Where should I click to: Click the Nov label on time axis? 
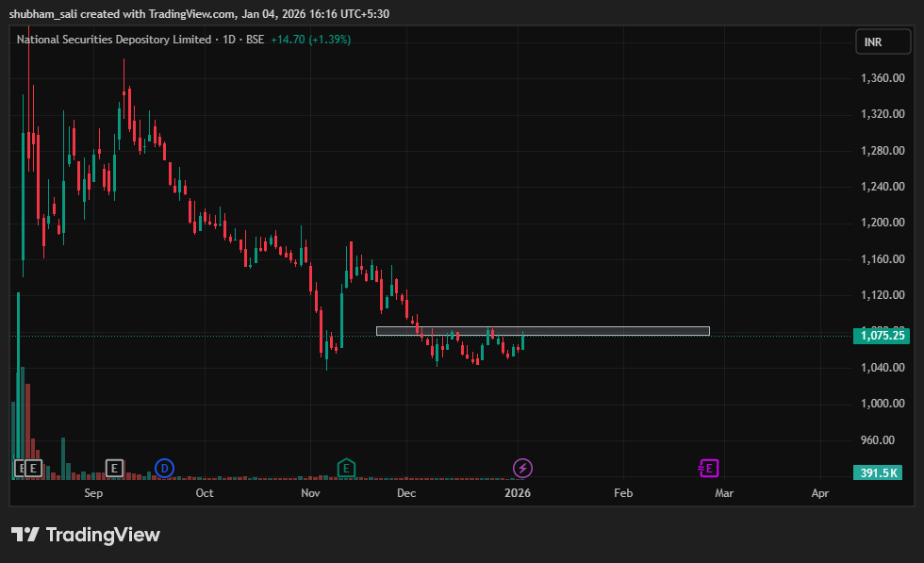[310, 493]
